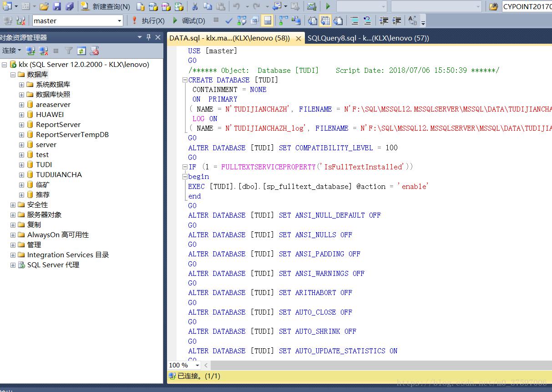The width and height of the screenshot is (552, 392).
Task: Click the New Query (新建查询) button
Action: point(106,6)
